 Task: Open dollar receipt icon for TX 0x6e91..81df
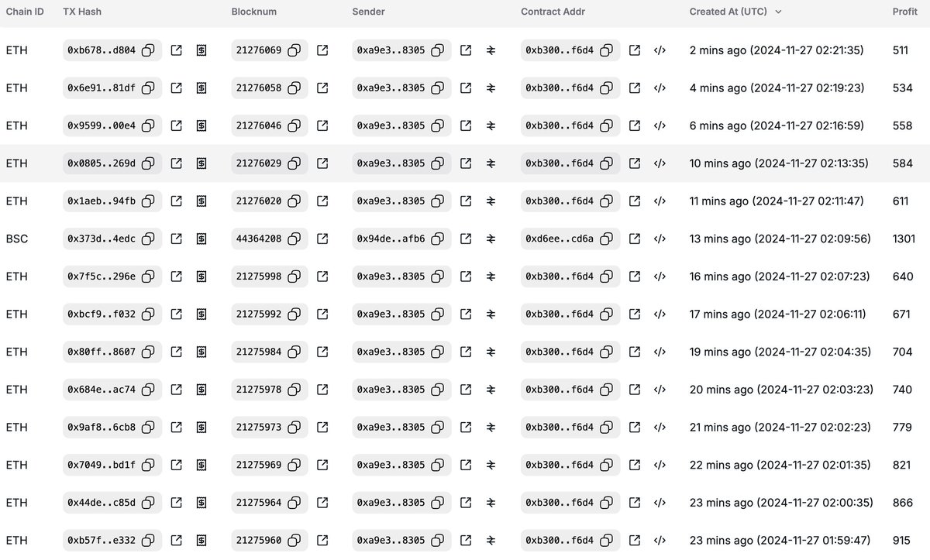coord(201,88)
